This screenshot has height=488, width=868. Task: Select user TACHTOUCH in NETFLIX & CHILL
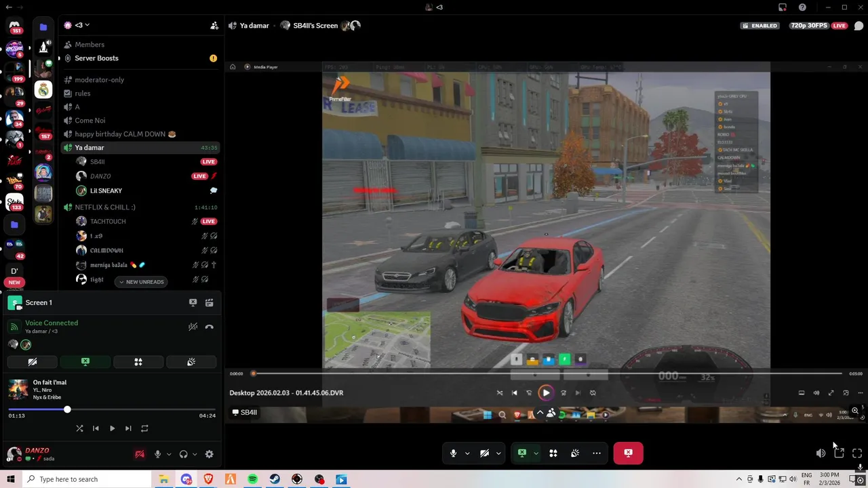coord(108,222)
